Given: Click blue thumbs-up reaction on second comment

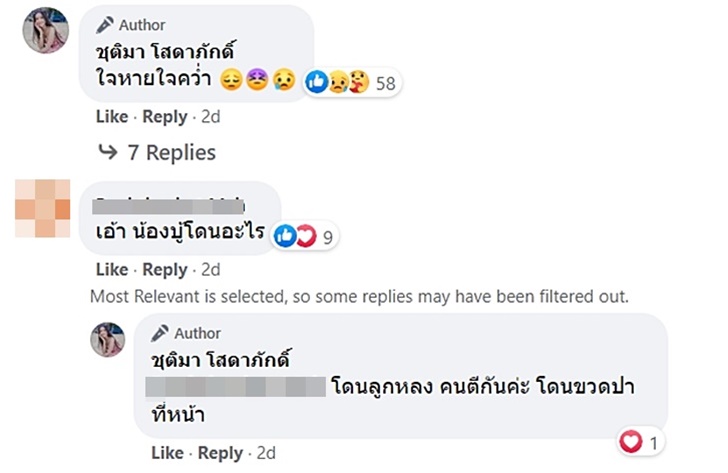Looking at the screenshot, I should [284, 236].
